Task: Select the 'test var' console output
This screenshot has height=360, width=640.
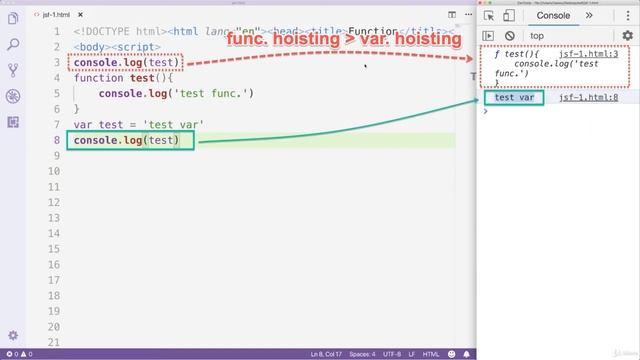Action: [514, 98]
